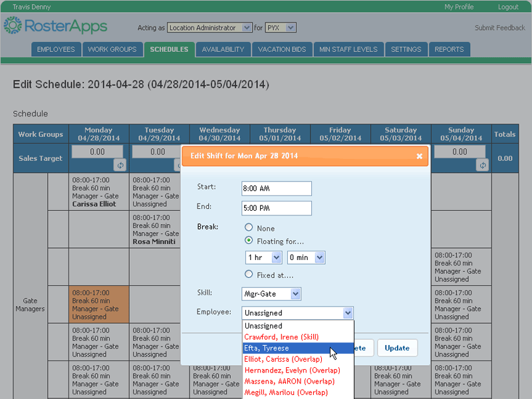The image size is (532, 399).
Task: Pick Hernandez, Evelyn in employee list
Action: pyautogui.click(x=292, y=370)
